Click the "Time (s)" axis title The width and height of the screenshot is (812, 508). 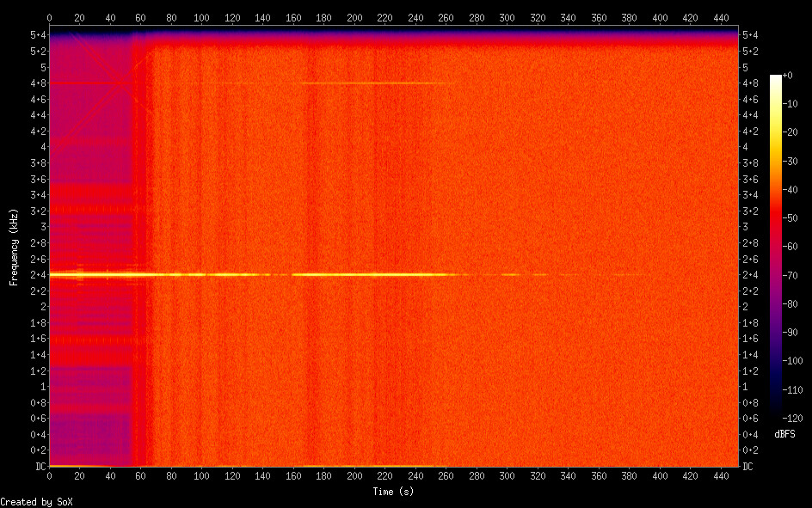coord(394,492)
